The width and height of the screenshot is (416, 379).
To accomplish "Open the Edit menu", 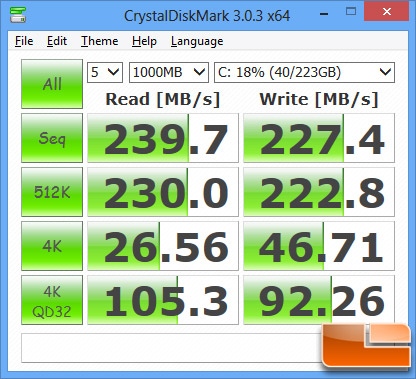I will click(57, 41).
